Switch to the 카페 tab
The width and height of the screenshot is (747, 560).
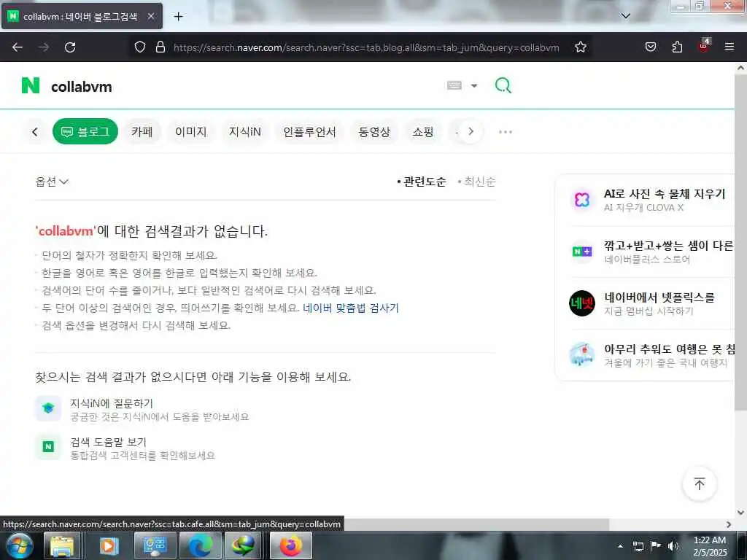click(x=142, y=131)
